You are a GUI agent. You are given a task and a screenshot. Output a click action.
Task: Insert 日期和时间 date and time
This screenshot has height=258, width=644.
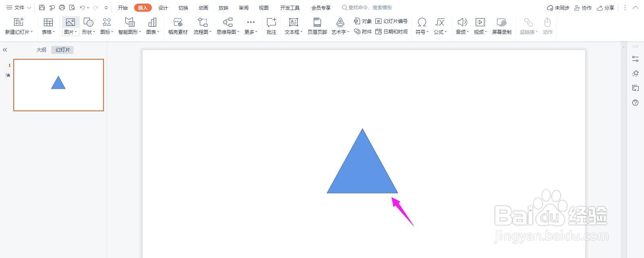point(391,31)
